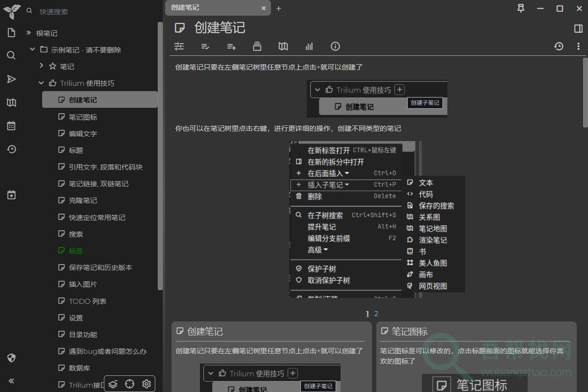Open the 设置 tree note
The image size is (588, 392).
(76, 318)
